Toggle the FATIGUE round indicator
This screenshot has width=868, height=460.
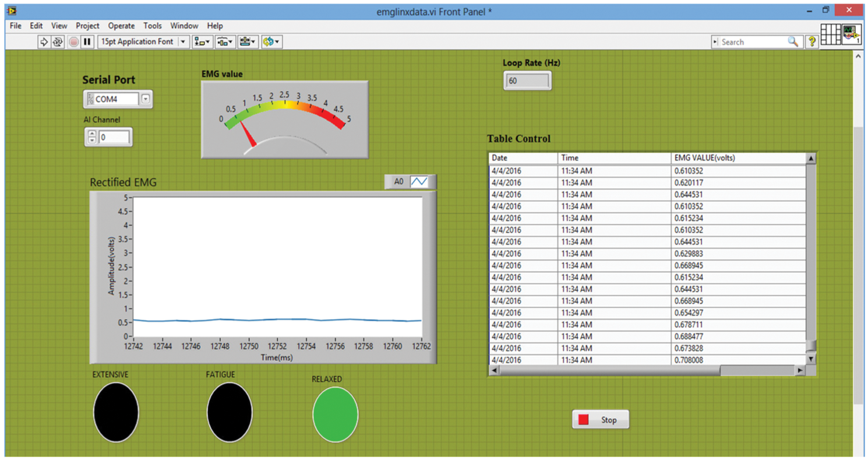pyautogui.click(x=230, y=412)
